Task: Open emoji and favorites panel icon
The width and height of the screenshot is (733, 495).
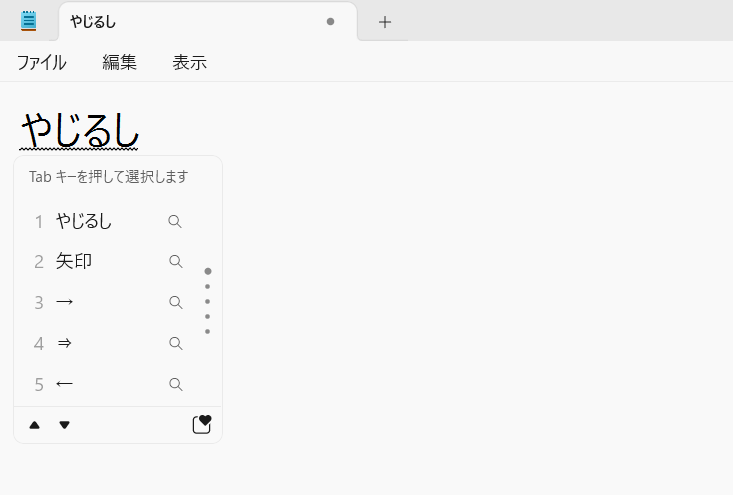Action: (202, 424)
